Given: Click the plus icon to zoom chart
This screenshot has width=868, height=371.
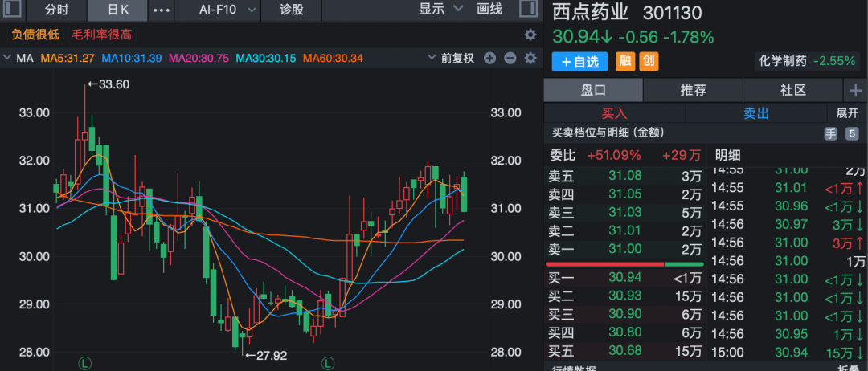Looking at the screenshot, I should point(490,58).
